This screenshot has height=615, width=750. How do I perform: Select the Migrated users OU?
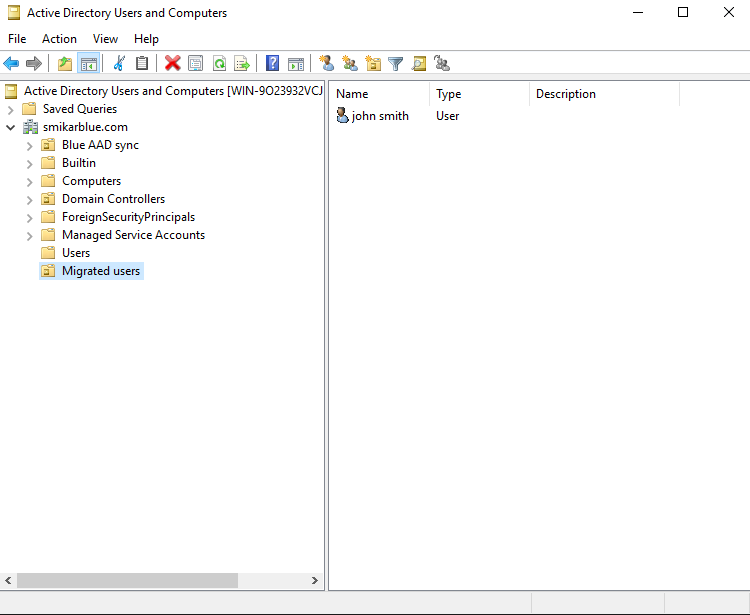pyautogui.click(x=101, y=271)
